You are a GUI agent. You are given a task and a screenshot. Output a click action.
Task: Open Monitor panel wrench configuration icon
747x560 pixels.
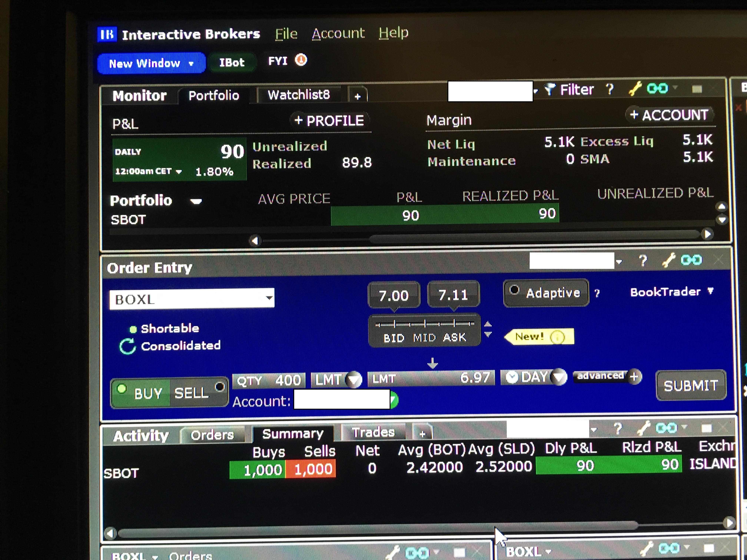point(635,89)
